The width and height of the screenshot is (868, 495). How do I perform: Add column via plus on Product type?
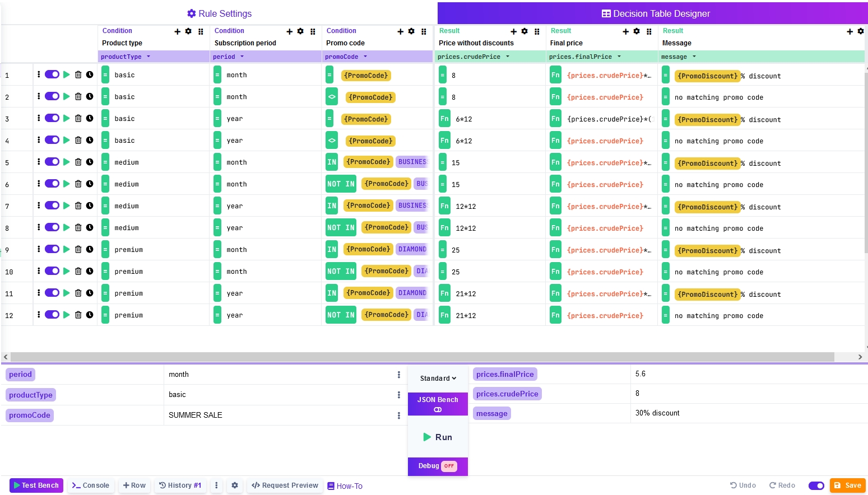tap(178, 32)
